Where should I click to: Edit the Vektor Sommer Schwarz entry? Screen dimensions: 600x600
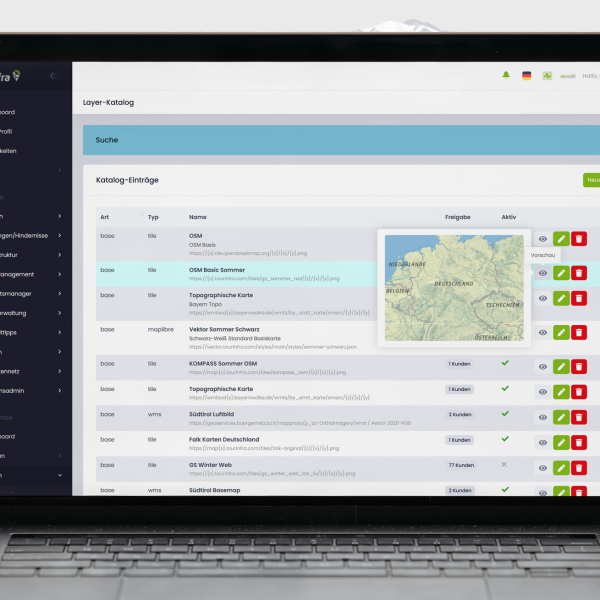(x=561, y=333)
